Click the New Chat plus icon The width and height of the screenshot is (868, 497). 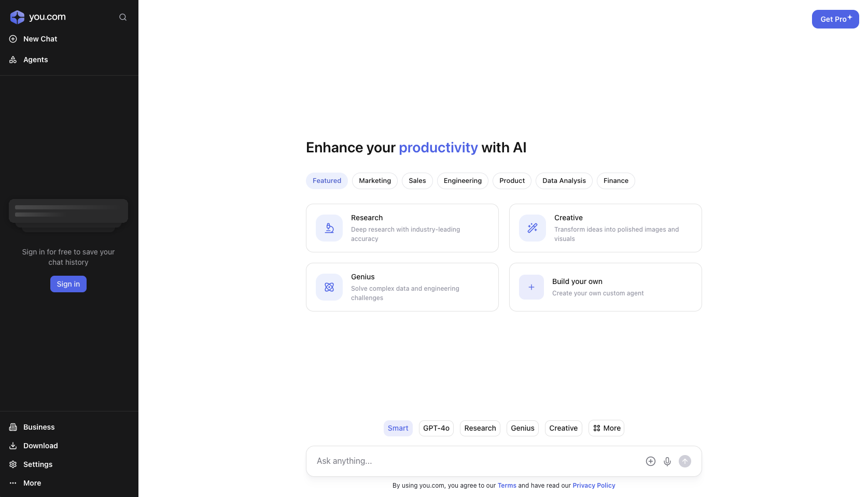click(13, 39)
